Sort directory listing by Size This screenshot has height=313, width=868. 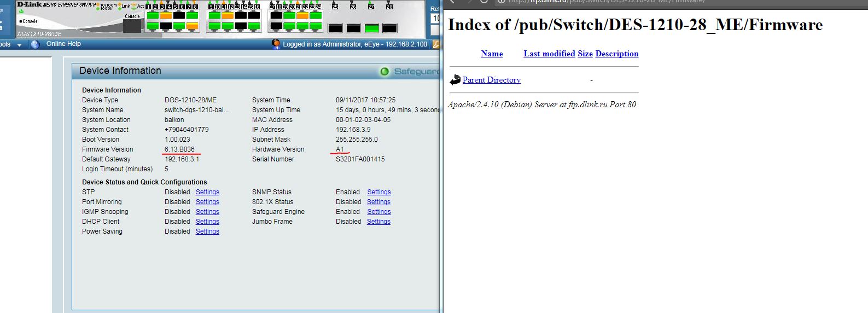(585, 54)
